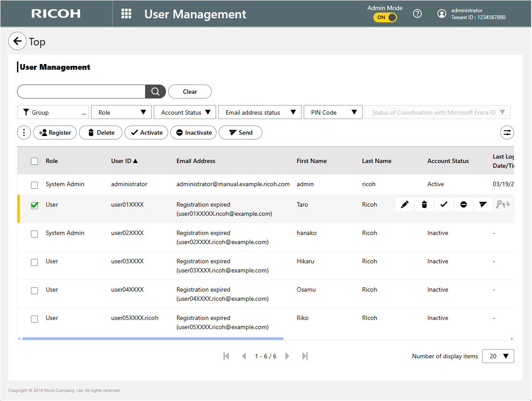
Task: Click the Register user button
Action: click(x=55, y=133)
